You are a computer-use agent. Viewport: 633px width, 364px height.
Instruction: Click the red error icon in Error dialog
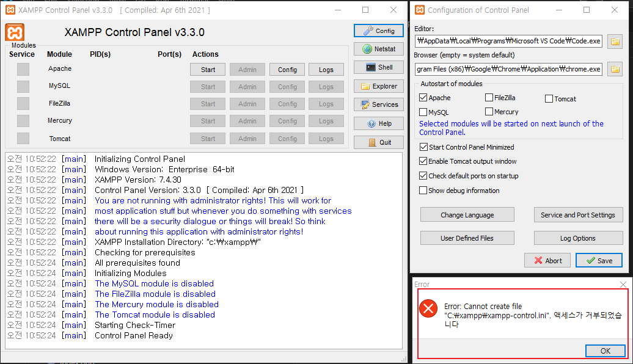(x=428, y=308)
